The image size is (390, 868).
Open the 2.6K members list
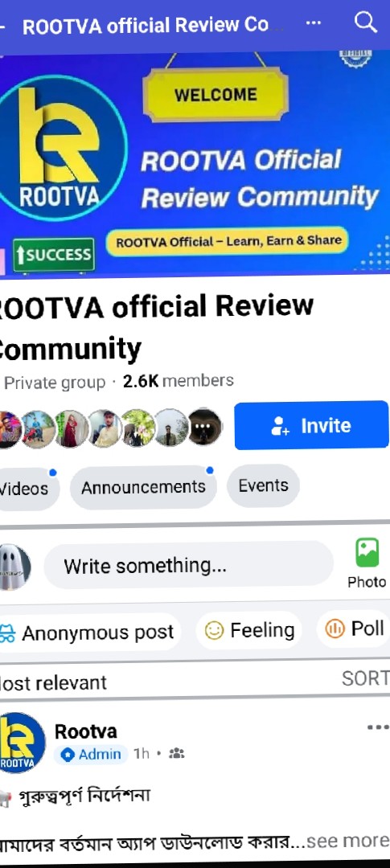click(178, 381)
